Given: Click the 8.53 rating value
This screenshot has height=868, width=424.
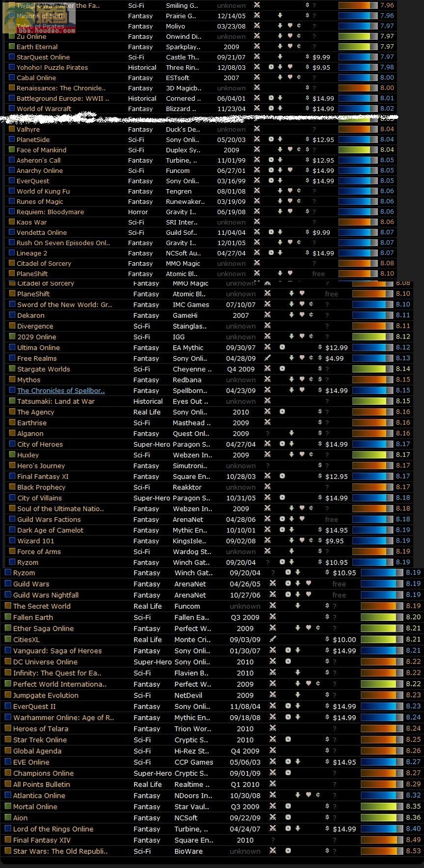Looking at the screenshot, I should pos(413,851).
